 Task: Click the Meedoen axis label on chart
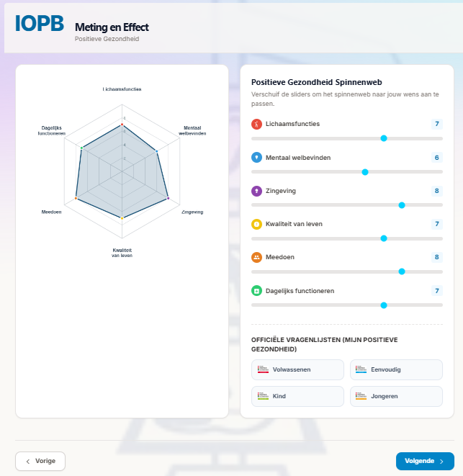[52, 212]
